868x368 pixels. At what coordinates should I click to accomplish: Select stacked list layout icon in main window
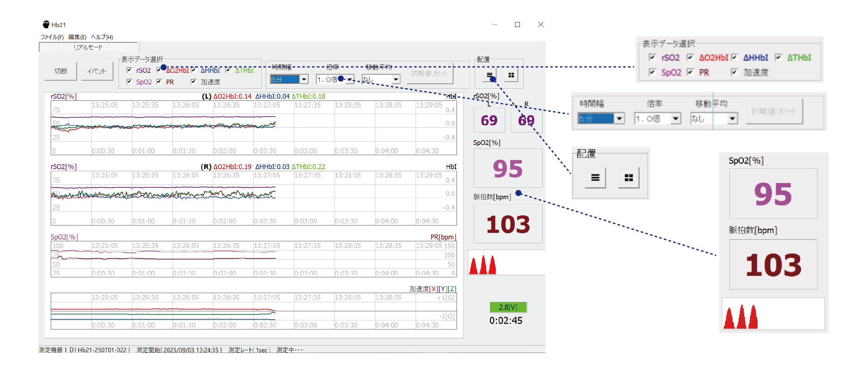click(489, 75)
